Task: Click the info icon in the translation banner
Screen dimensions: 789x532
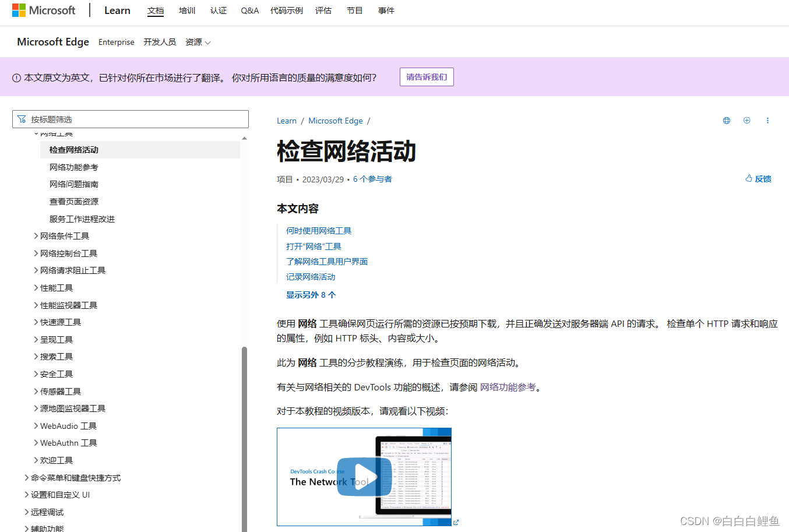Action: click(16, 77)
